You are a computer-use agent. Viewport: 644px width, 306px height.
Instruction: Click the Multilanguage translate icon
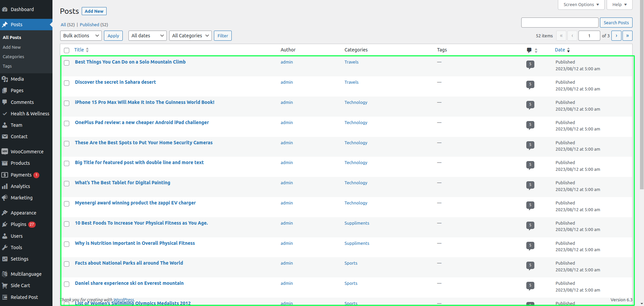click(5, 274)
